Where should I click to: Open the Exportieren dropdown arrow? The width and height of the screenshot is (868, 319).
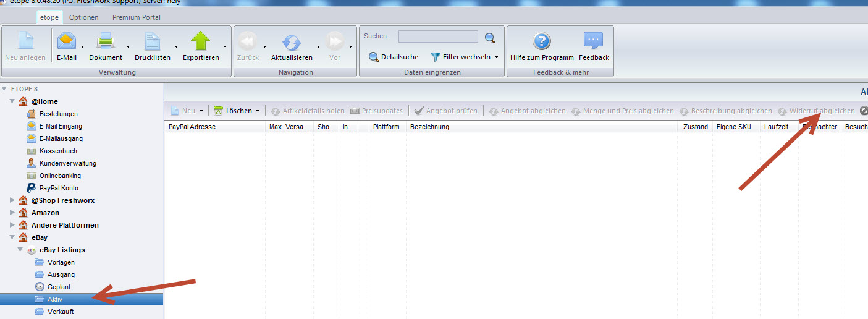click(x=225, y=46)
